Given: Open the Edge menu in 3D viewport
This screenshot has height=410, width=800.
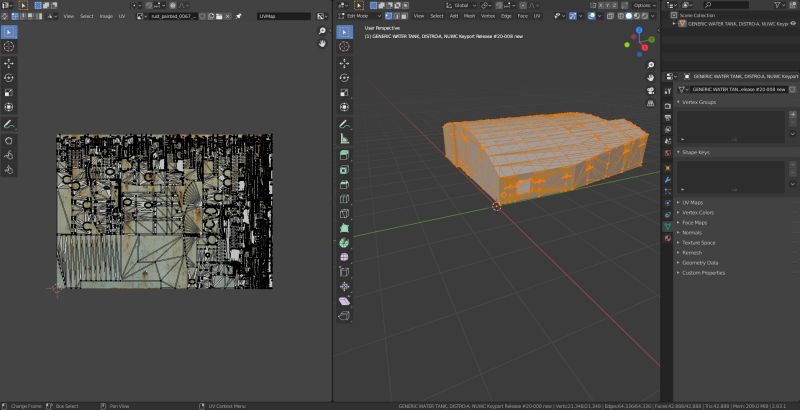Looking at the screenshot, I should [506, 16].
